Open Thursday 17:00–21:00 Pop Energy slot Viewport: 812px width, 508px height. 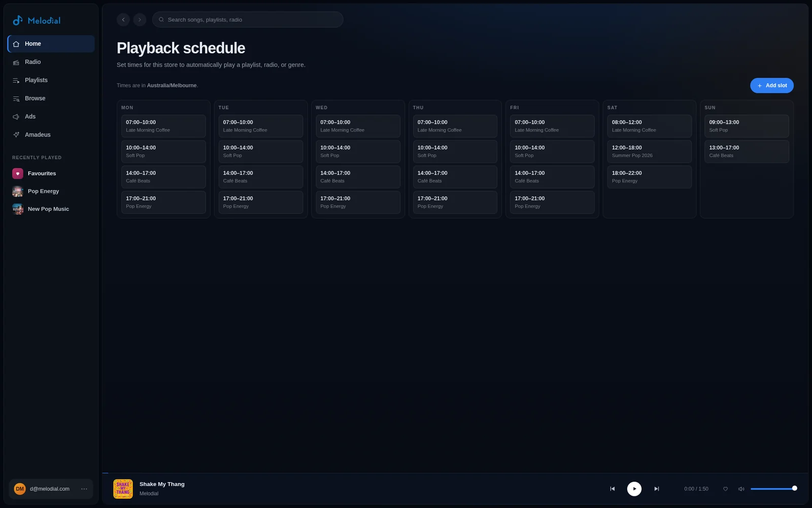tap(455, 202)
